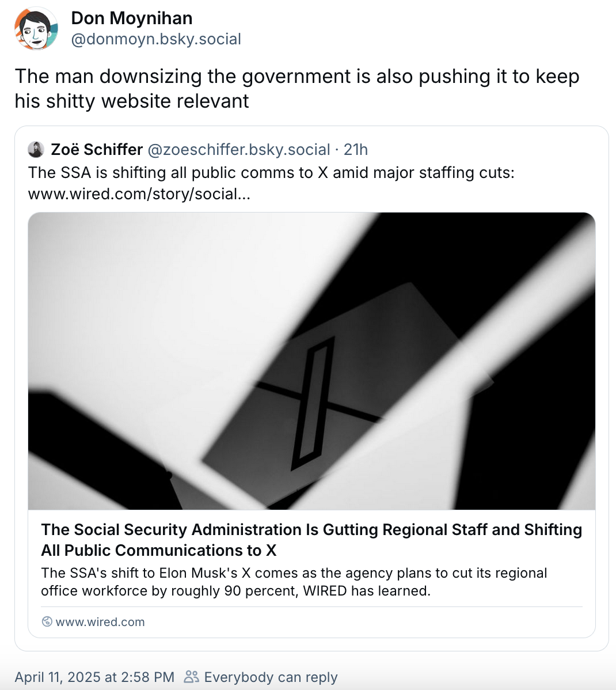
Task: Open the Don Moynihan display name link
Action: coord(132,18)
